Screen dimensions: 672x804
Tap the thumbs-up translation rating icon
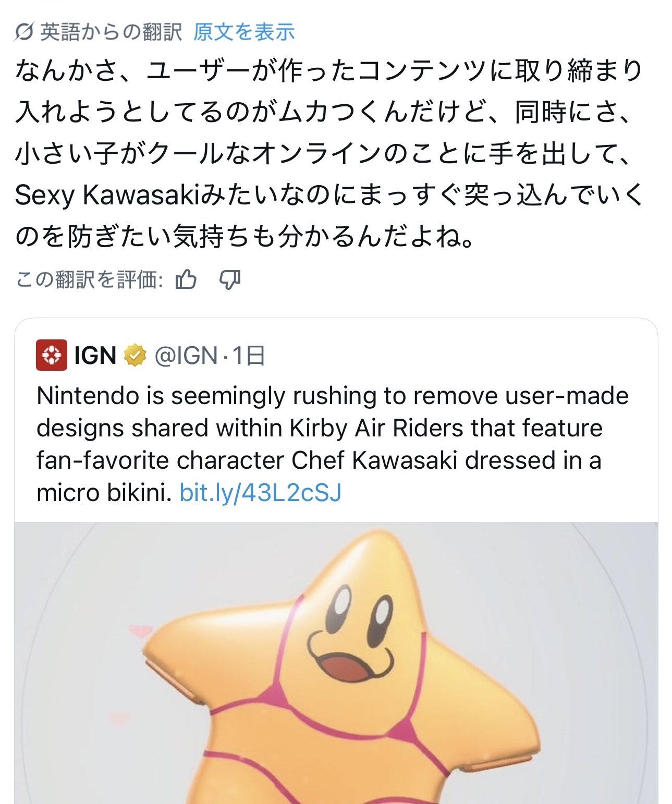click(x=186, y=280)
